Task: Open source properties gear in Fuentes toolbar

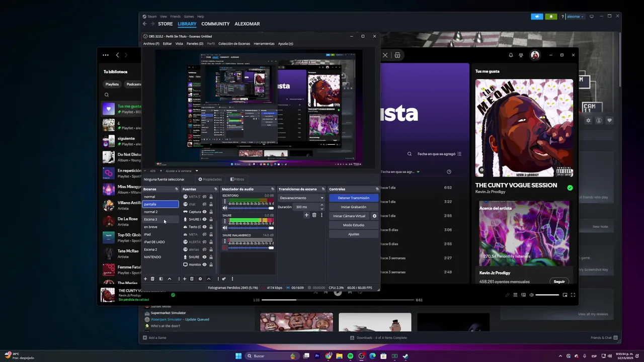Action: point(200,279)
